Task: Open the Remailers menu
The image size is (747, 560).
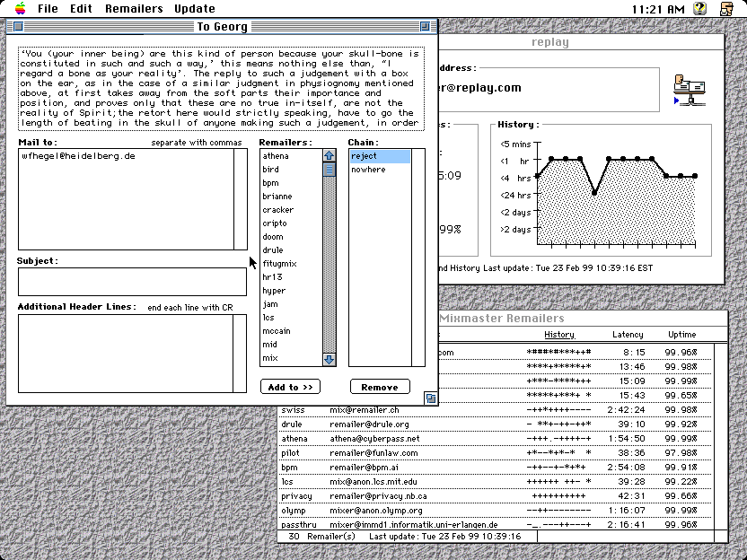Action: click(x=134, y=9)
